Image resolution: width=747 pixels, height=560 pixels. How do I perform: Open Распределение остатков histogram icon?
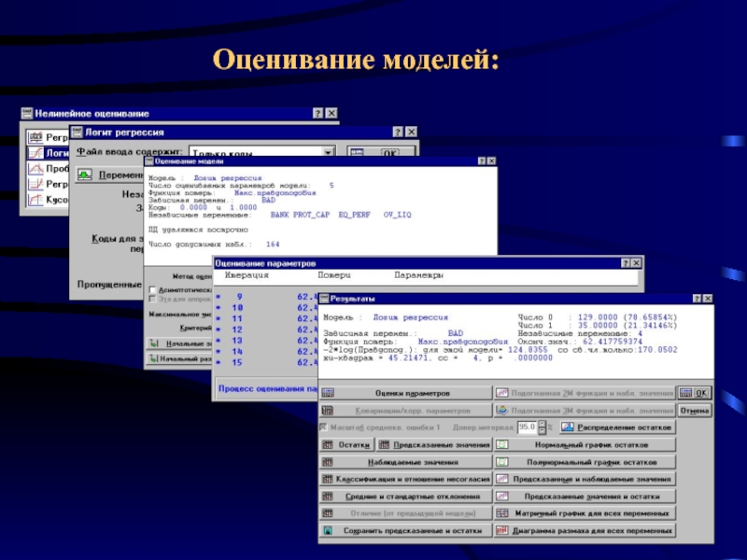(x=567, y=427)
